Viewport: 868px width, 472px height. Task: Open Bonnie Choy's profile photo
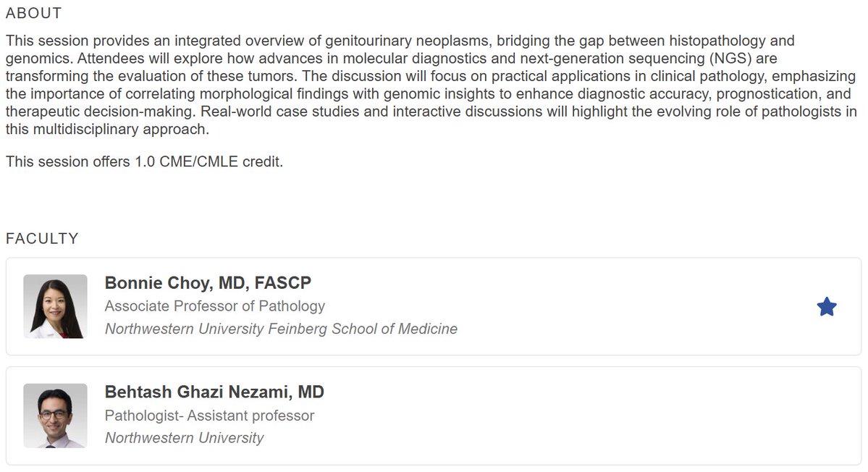point(55,306)
